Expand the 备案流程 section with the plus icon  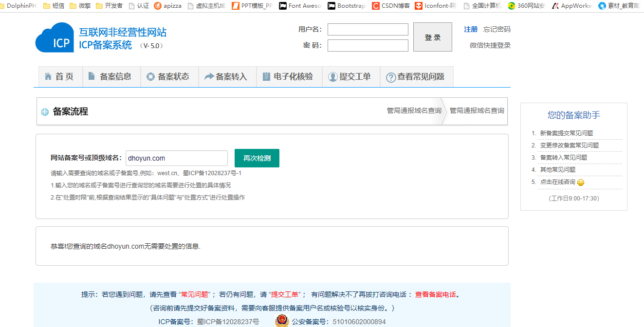click(44, 111)
